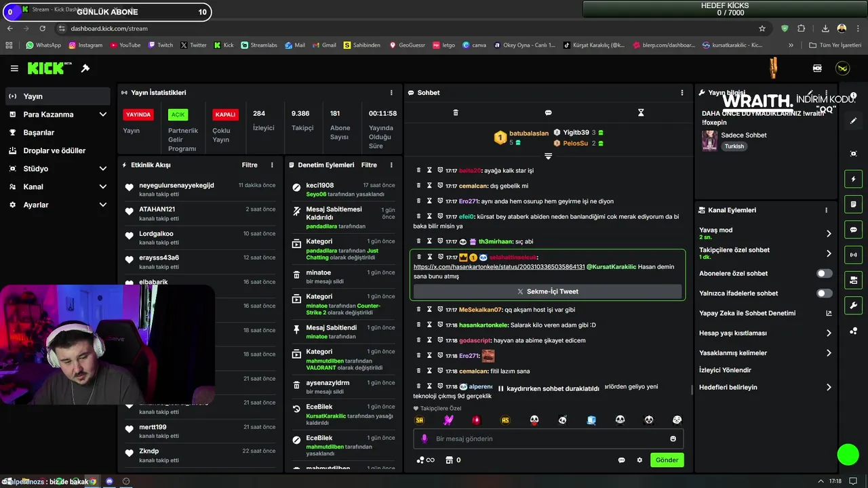Clear chat using the trash icon in Sohbet toolbar
The width and height of the screenshot is (868, 488).
[456, 113]
